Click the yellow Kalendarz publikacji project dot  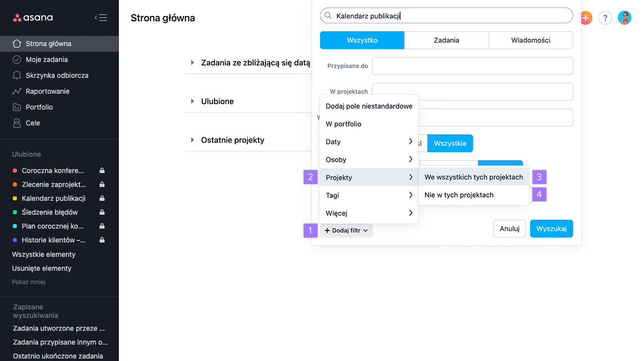[x=14, y=198]
